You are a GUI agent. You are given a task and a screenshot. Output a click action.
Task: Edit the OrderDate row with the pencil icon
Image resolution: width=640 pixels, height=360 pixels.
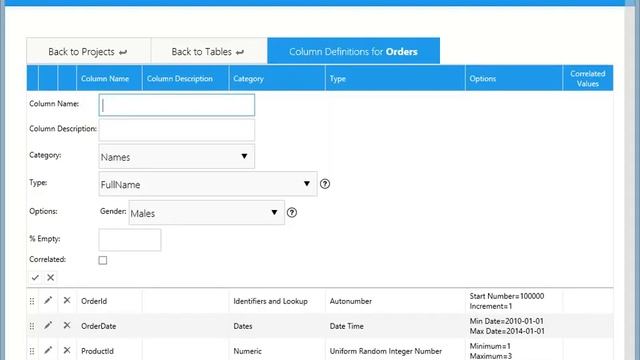pos(48,325)
